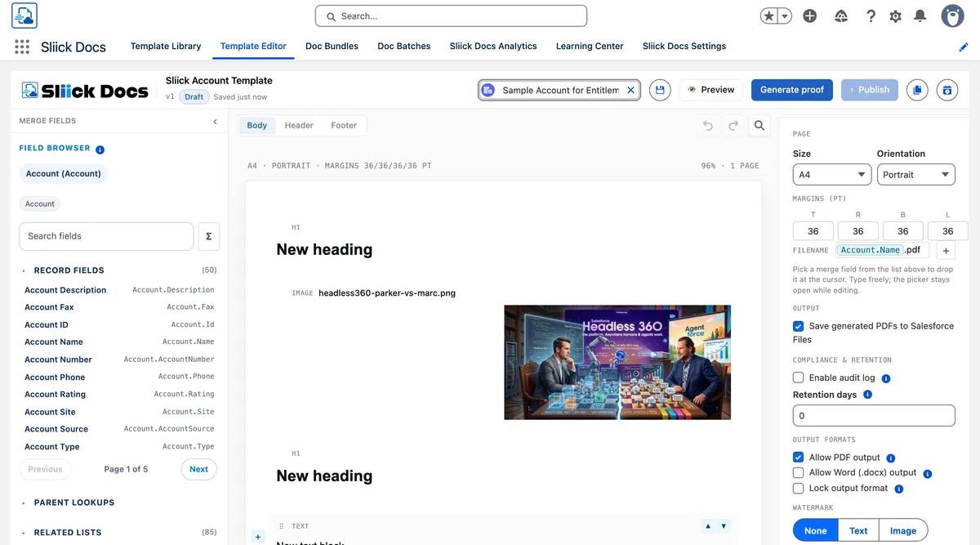
Task: Toggle Save generated PDFs to Salesforce Files
Action: coord(799,326)
